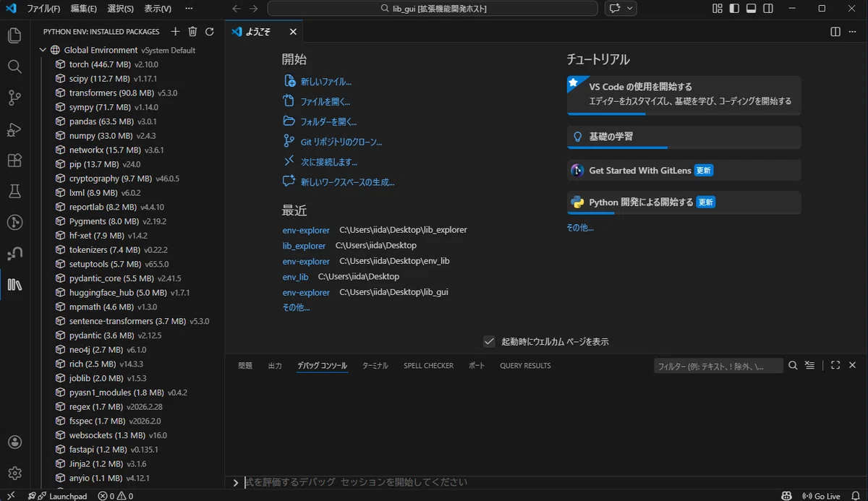Open the title bar overflow menu ellipsis

click(189, 9)
